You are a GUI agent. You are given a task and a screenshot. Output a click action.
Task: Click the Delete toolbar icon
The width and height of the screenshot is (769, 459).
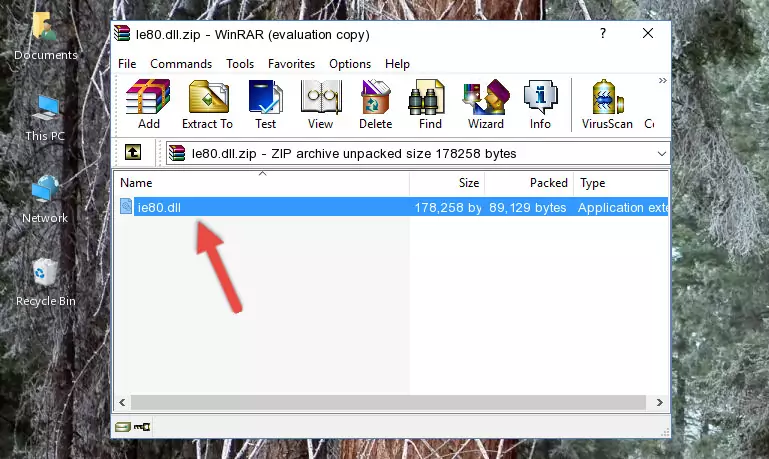pos(376,104)
